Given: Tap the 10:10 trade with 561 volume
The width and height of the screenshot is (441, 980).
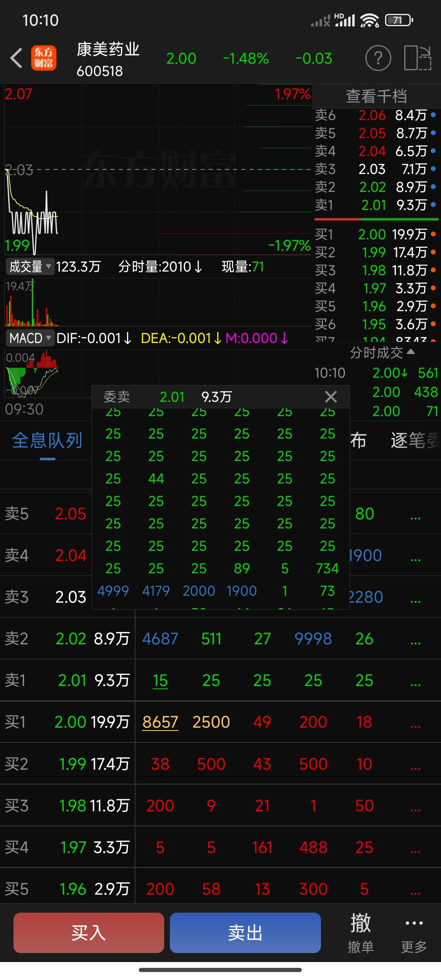Looking at the screenshot, I should tap(376, 373).
